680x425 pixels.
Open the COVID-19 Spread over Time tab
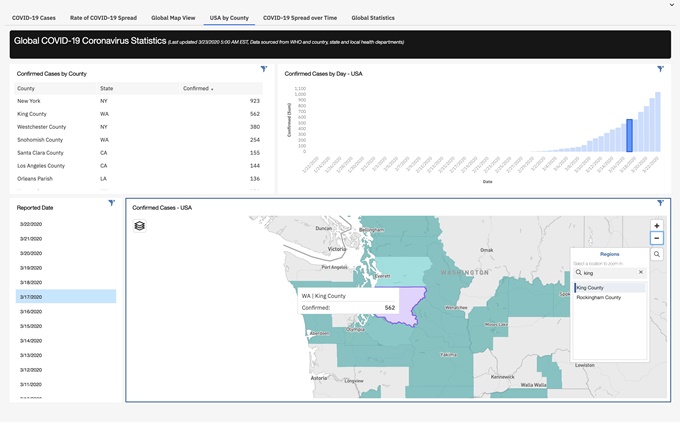[x=300, y=18]
